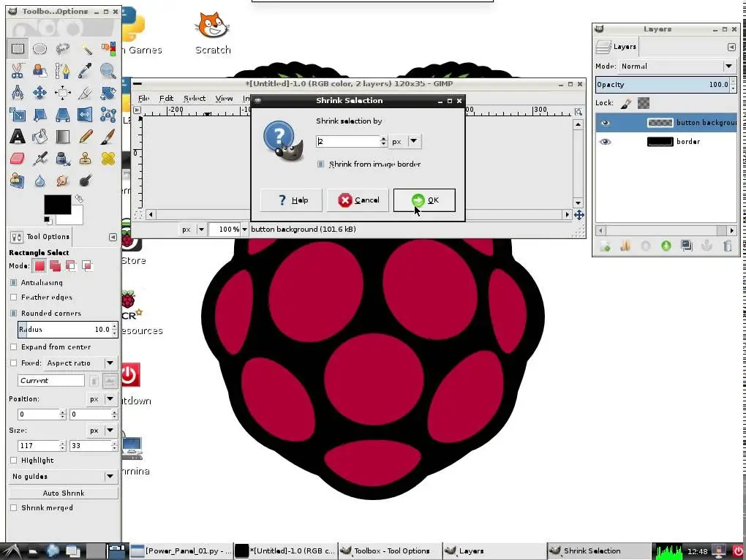This screenshot has width=746, height=560.
Task: Select the Flip tool
Action: click(x=86, y=114)
